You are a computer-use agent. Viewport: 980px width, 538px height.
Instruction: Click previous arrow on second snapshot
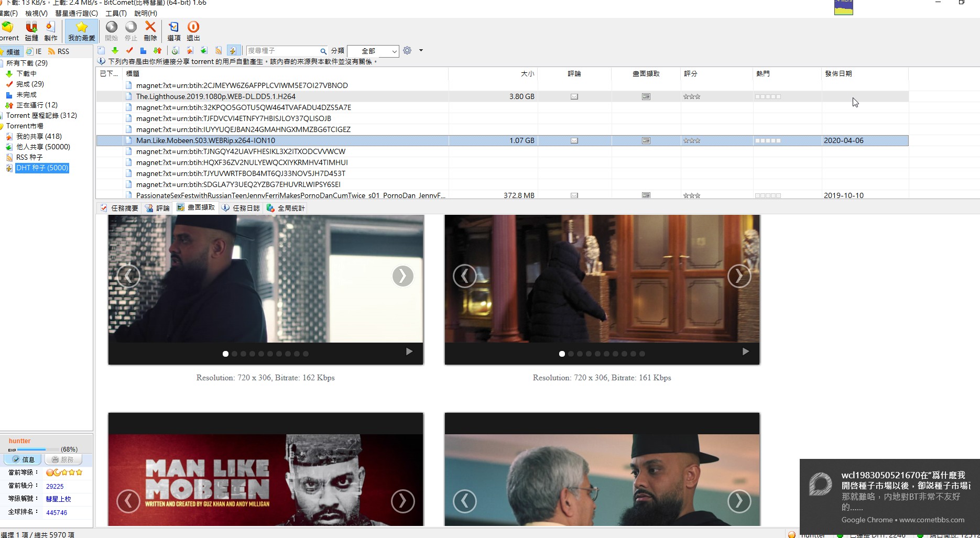(464, 276)
